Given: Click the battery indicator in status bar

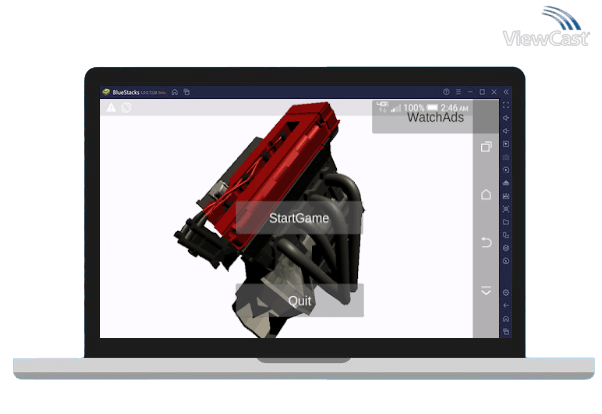Looking at the screenshot, I should coord(434,107).
